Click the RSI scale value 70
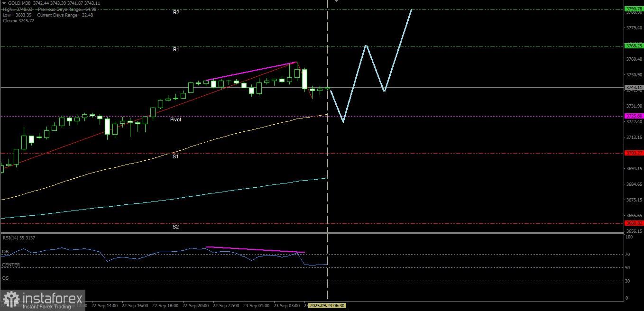Screen dimensions: 644x311 [628, 255]
